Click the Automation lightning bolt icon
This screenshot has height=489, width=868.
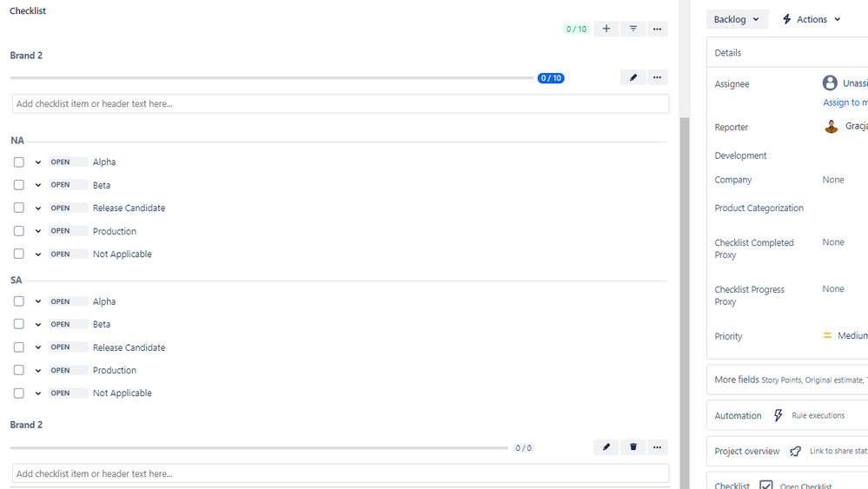pyautogui.click(x=778, y=415)
